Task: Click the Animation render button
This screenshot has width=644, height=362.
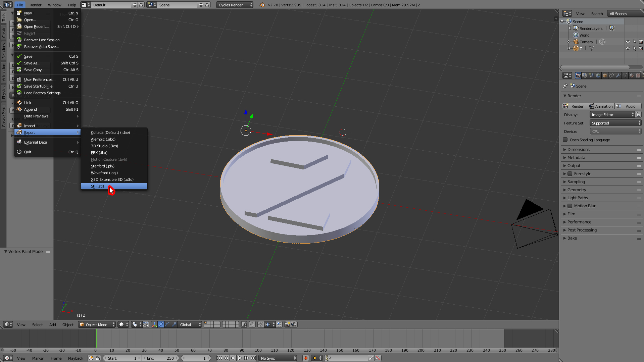Action: pyautogui.click(x=601, y=106)
